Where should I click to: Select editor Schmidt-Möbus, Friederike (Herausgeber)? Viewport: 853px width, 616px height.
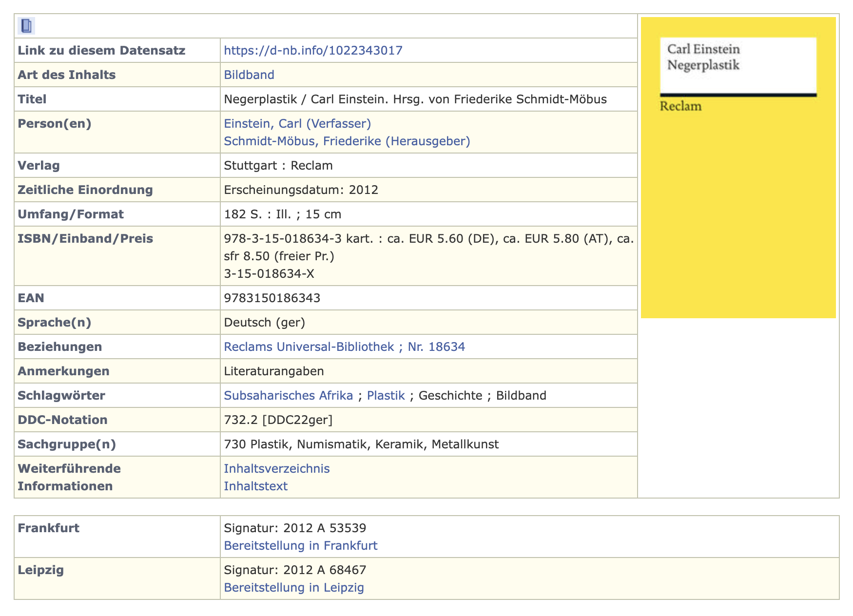tap(347, 141)
